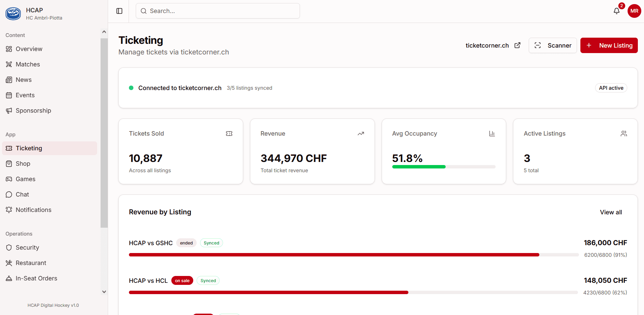
Task: Open the MR user avatar menu
Action: (x=634, y=11)
